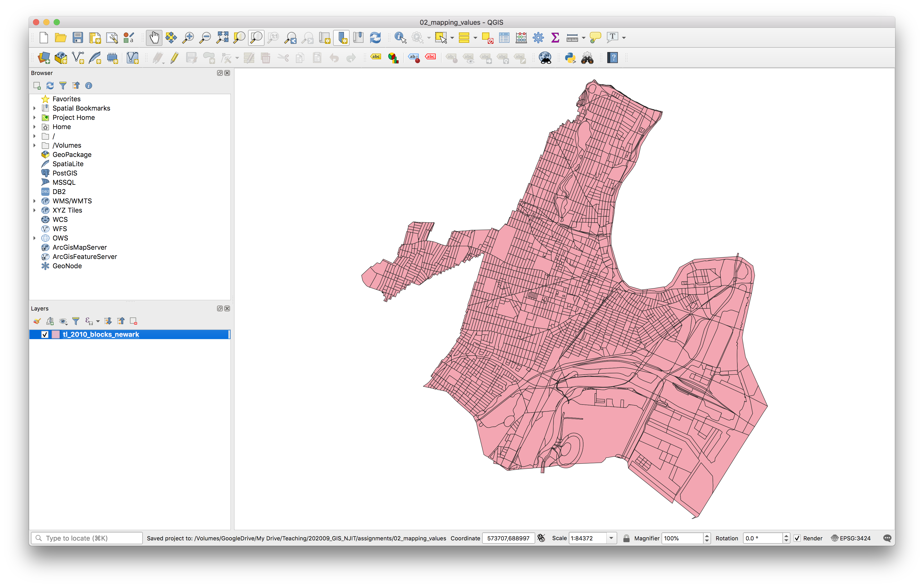Uncheck tl_2010_blocks_newark layer visibility
924x587 pixels.
[x=45, y=334]
